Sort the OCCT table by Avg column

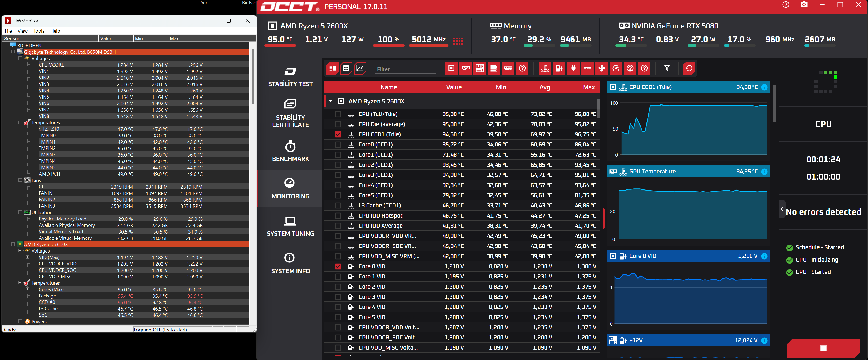[545, 87]
